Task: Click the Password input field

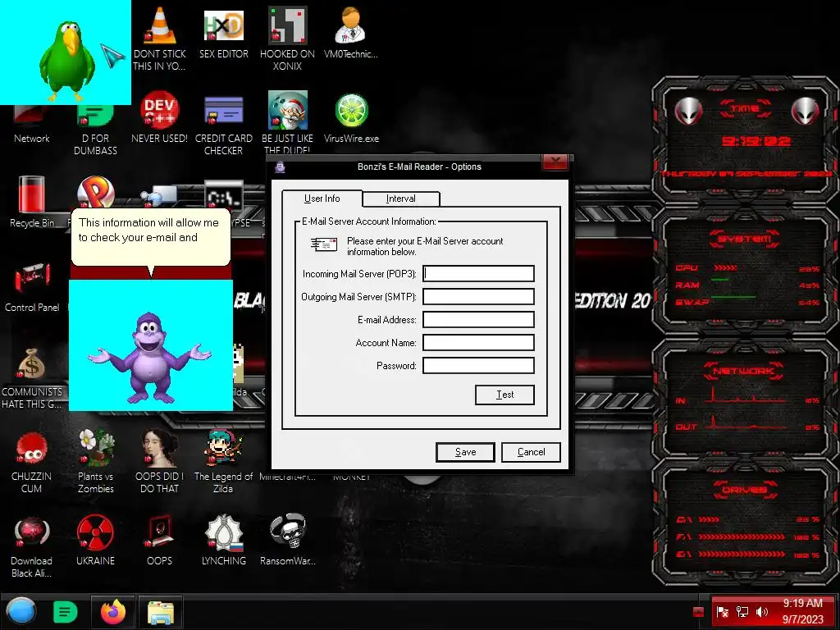Action: click(x=478, y=366)
